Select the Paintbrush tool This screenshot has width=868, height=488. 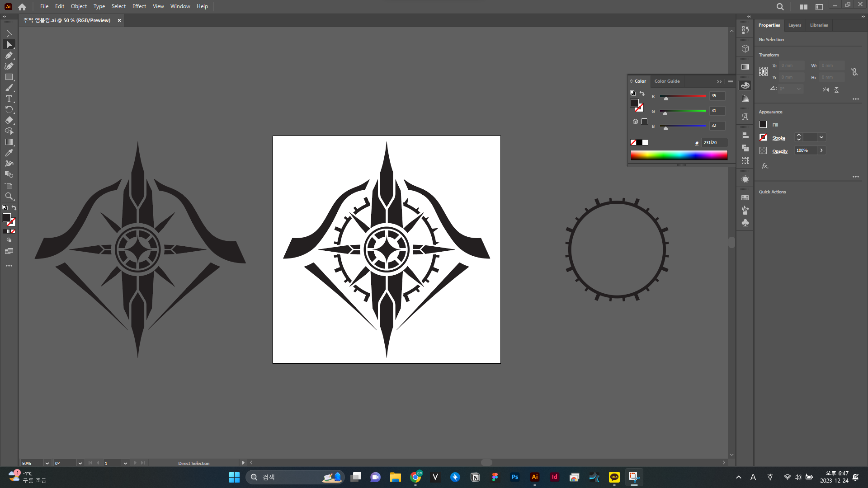[9, 88]
